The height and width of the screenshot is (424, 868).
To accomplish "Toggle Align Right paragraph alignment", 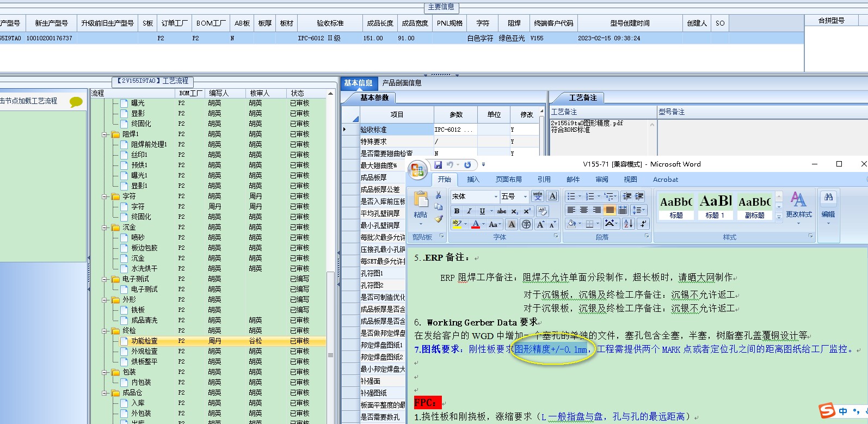I will [x=597, y=210].
